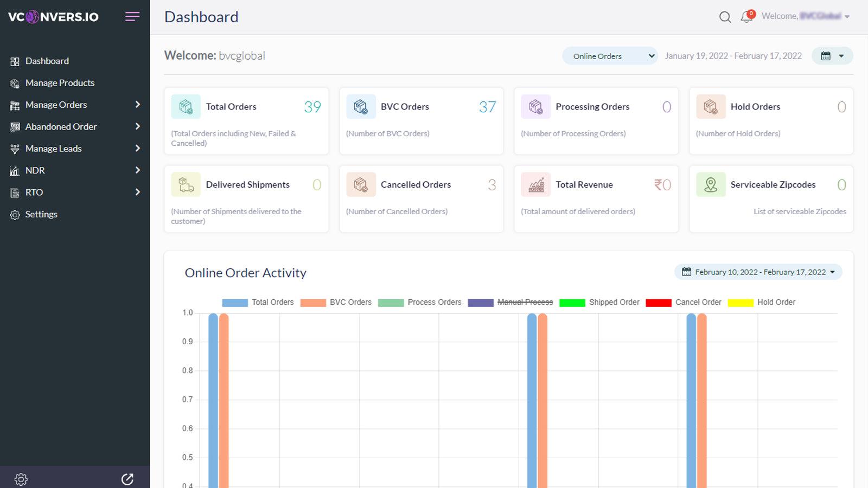Click the Serviceable Zipcodes location pin icon
868x488 pixels.
(711, 184)
